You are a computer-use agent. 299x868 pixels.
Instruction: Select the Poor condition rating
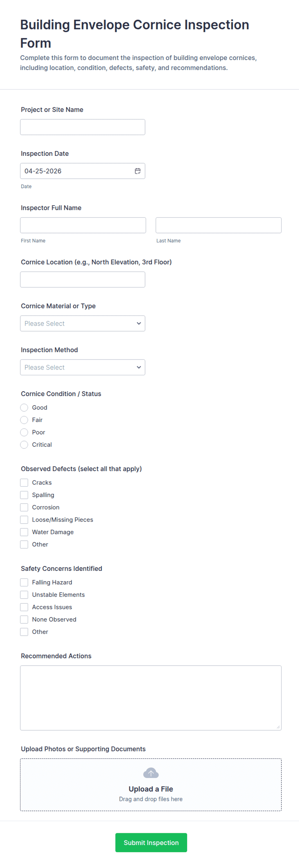tap(24, 432)
